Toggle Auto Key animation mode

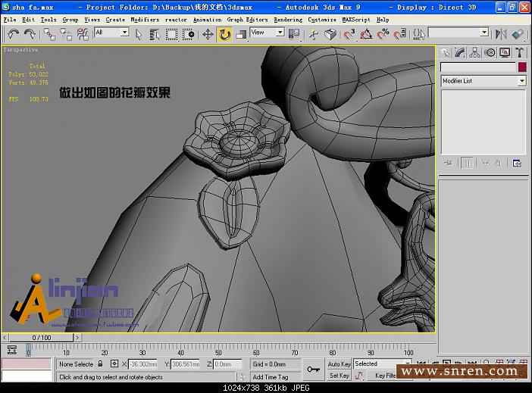(x=339, y=364)
